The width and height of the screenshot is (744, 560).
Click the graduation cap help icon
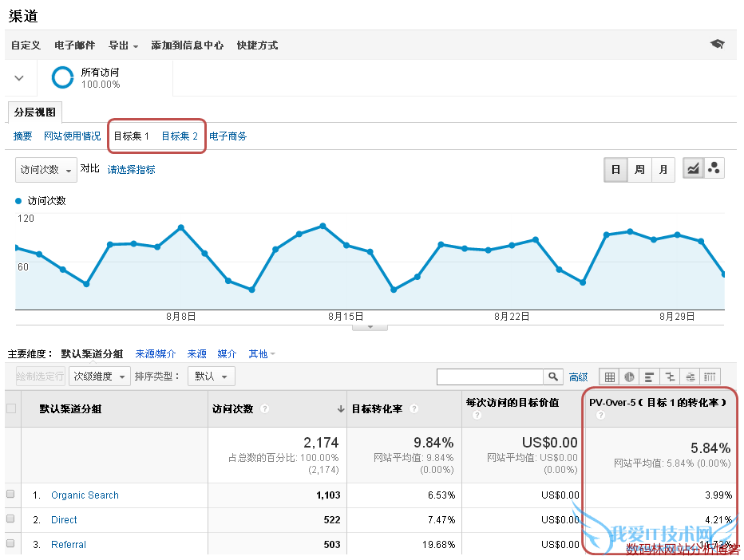[x=717, y=45]
